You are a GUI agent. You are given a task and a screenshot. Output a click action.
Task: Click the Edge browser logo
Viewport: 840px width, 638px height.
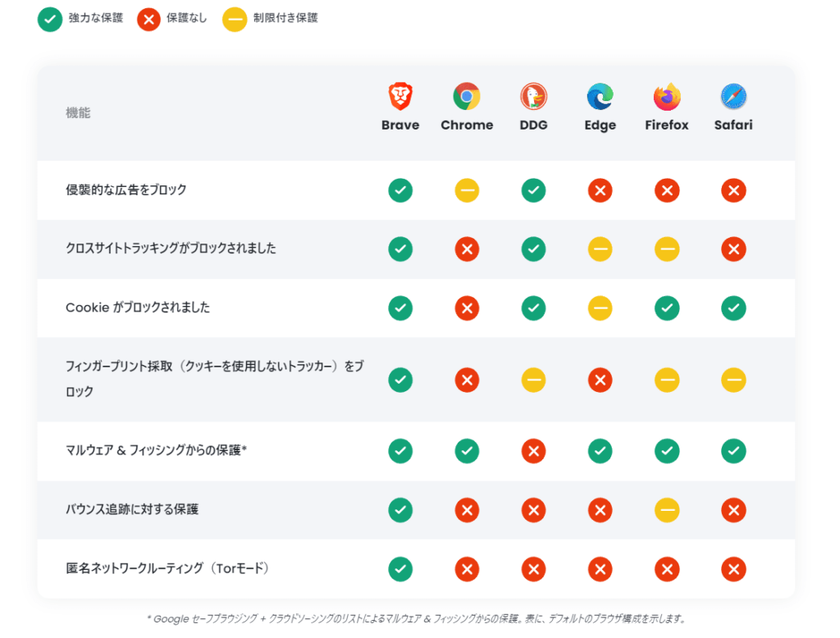tap(600, 97)
